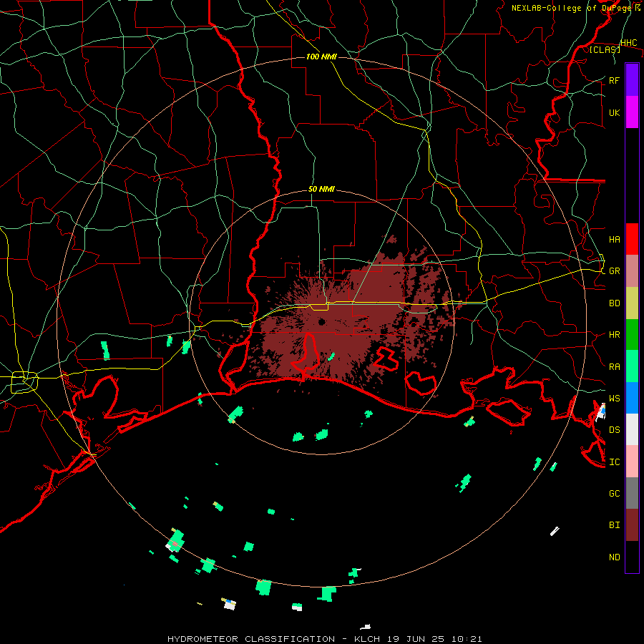The width and height of the screenshot is (644, 644).
Task: Click the RA light green legend swatch
Action: point(632,366)
